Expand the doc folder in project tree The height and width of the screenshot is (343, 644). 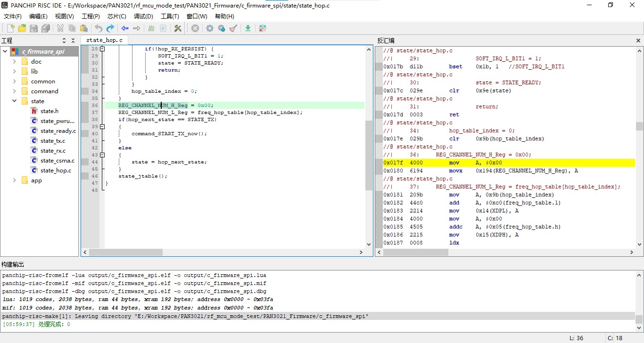14,62
